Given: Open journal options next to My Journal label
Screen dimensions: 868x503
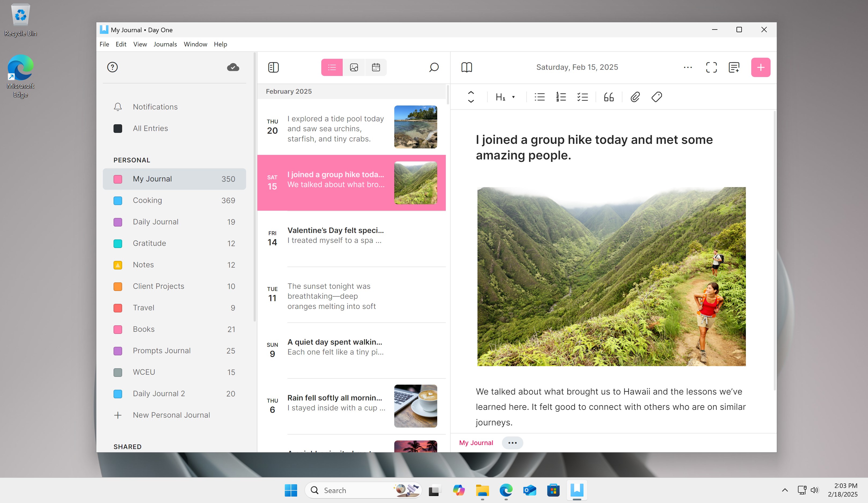Looking at the screenshot, I should pyautogui.click(x=513, y=443).
